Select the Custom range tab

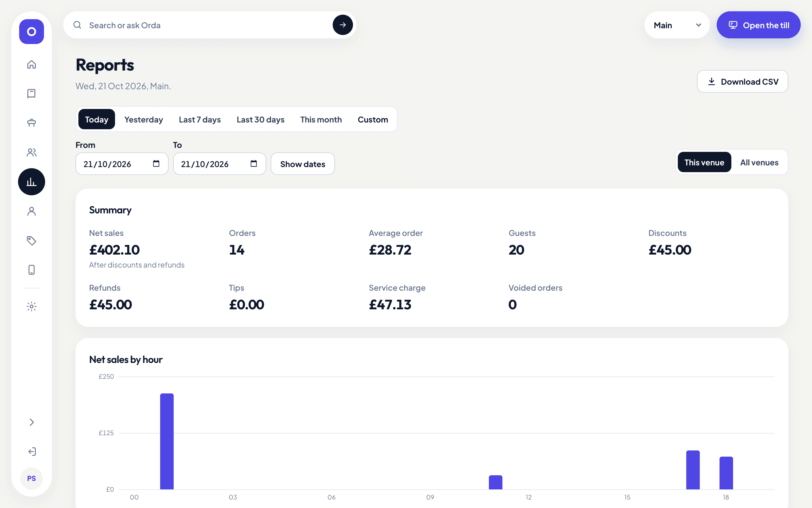click(373, 119)
